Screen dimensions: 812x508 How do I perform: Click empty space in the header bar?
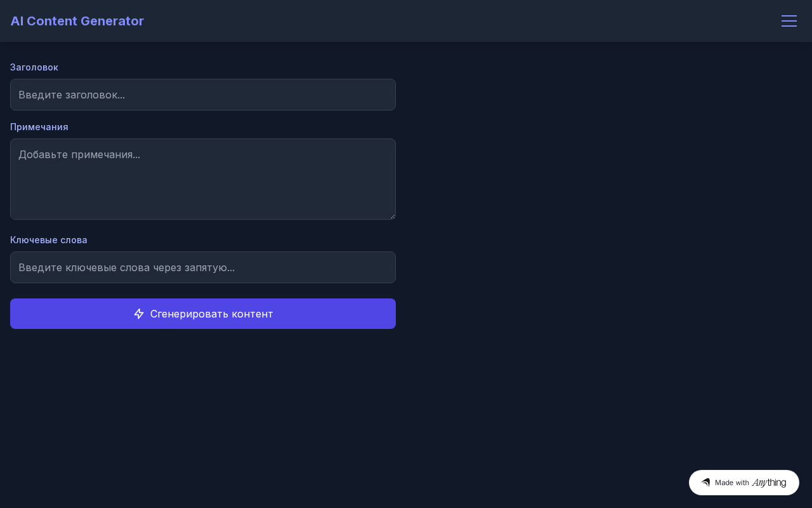444,21
